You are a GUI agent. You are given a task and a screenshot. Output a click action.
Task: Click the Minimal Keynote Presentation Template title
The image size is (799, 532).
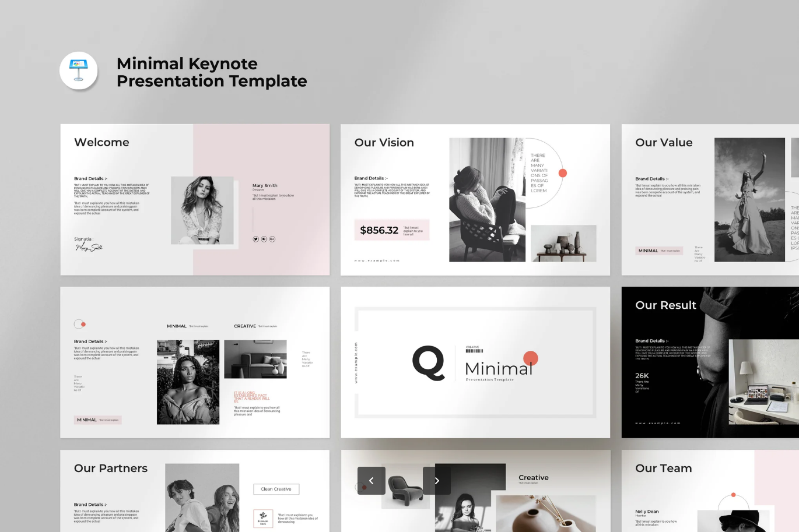point(211,72)
